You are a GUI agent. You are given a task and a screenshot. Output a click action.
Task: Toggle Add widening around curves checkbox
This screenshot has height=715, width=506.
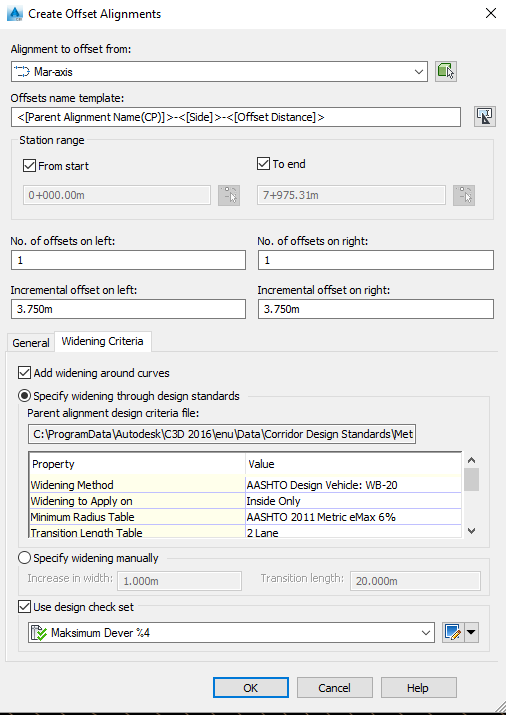[x=24, y=373]
